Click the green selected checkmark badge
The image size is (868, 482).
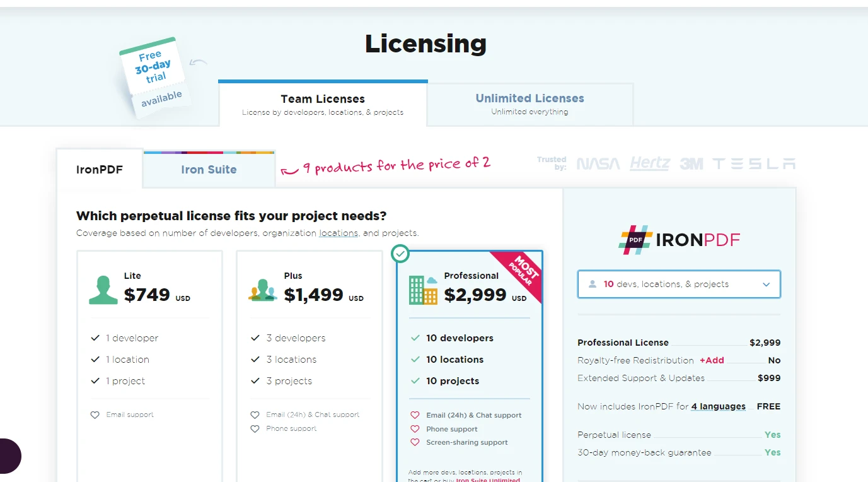pos(400,254)
